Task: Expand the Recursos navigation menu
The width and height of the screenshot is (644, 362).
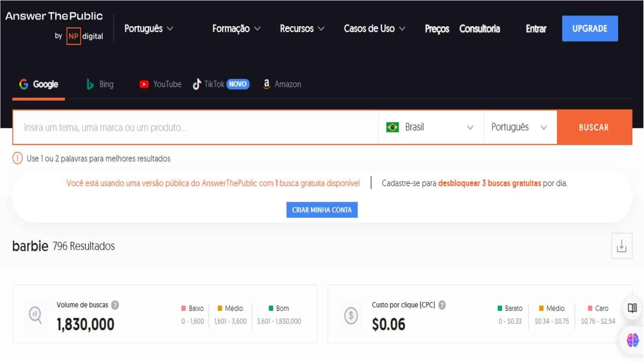Action: point(302,29)
